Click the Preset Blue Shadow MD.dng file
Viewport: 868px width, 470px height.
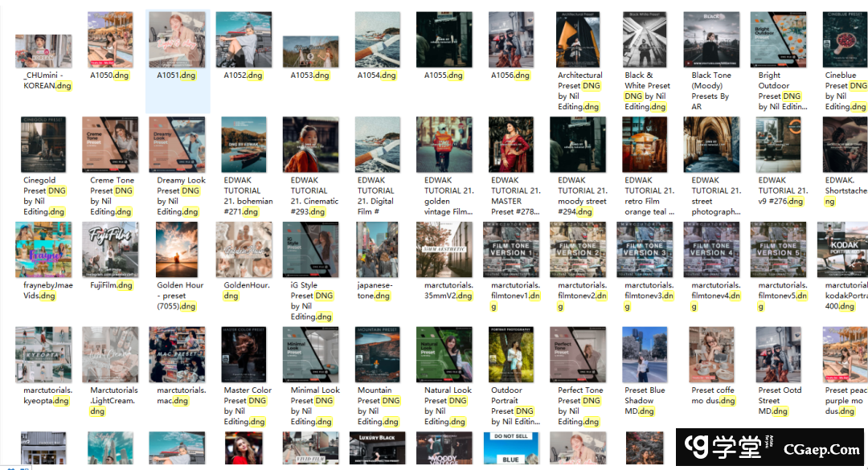(645, 354)
